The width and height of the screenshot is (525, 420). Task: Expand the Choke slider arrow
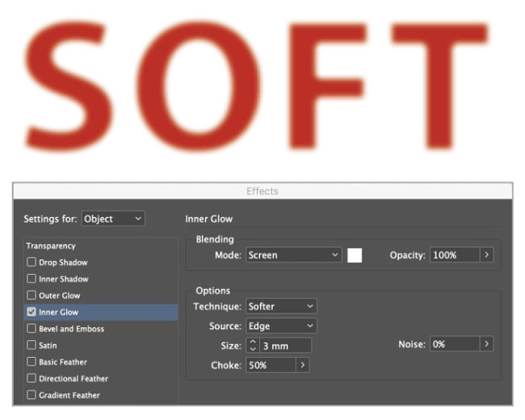[x=302, y=365]
